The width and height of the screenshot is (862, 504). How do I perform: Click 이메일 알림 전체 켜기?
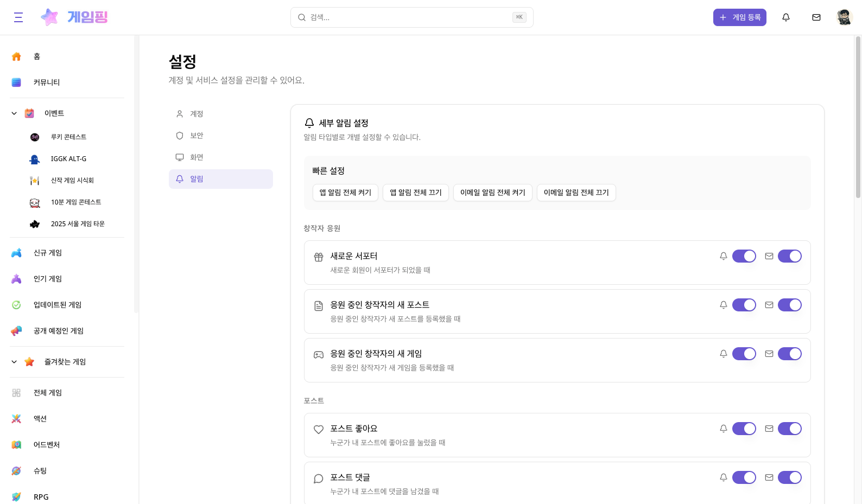tap(493, 193)
